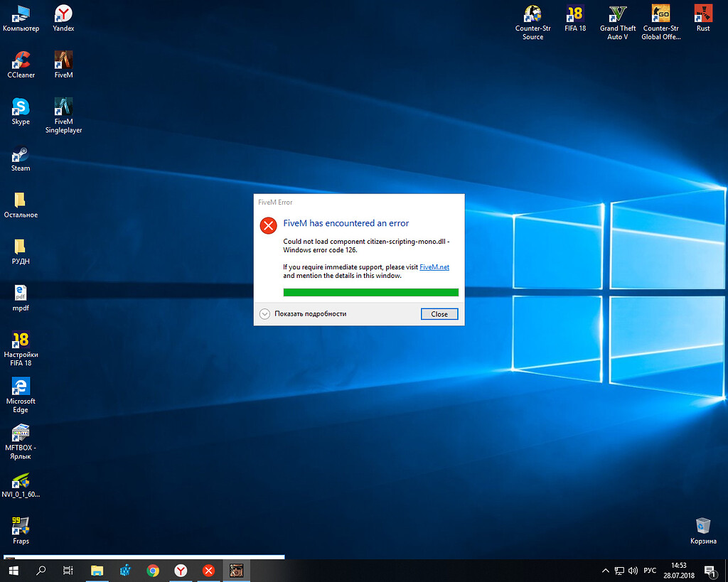
Task: Launch Rust
Action: click(x=703, y=14)
